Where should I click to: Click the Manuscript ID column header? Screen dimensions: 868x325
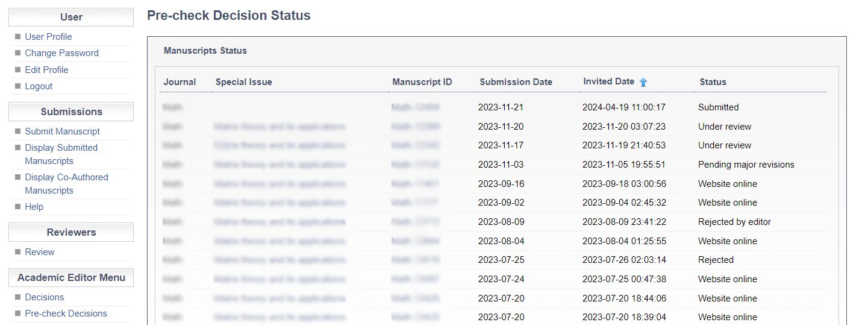[422, 82]
